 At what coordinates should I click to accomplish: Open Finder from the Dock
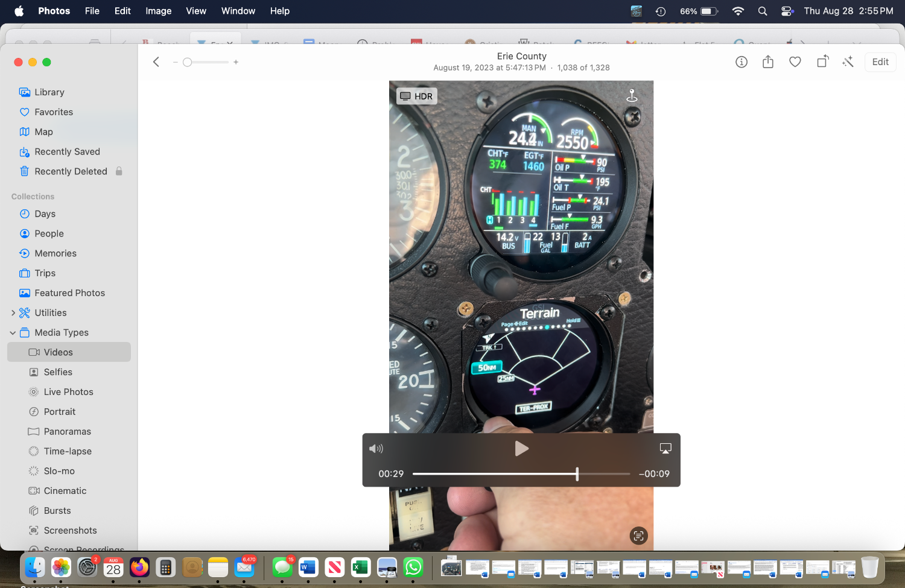pyautogui.click(x=35, y=567)
